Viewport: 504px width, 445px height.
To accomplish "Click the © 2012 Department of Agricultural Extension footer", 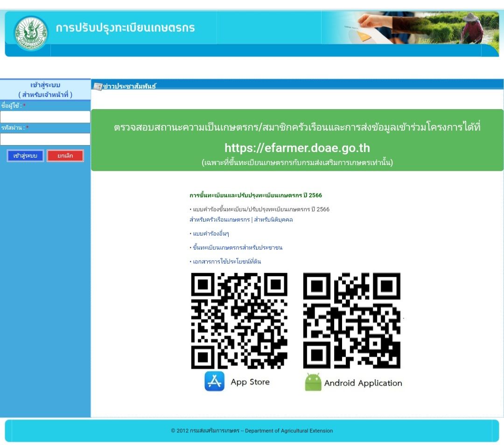I will 252,431.
